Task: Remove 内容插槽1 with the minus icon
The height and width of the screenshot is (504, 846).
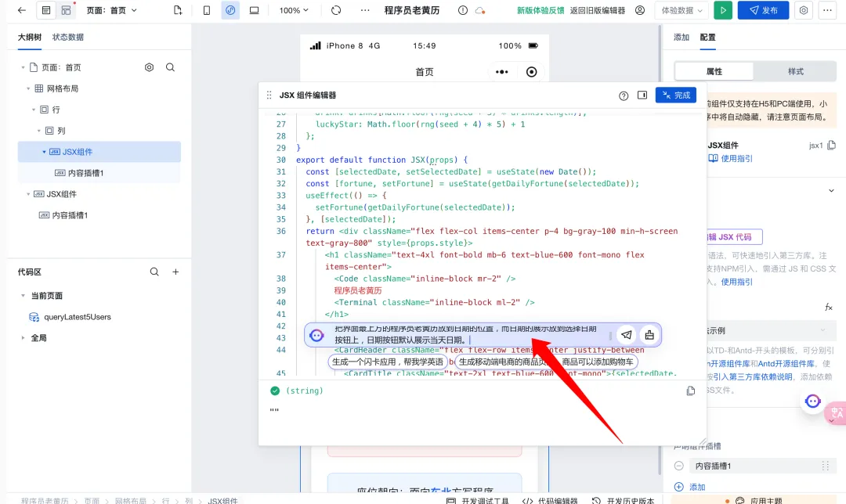Action: click(x=678, y=466)
